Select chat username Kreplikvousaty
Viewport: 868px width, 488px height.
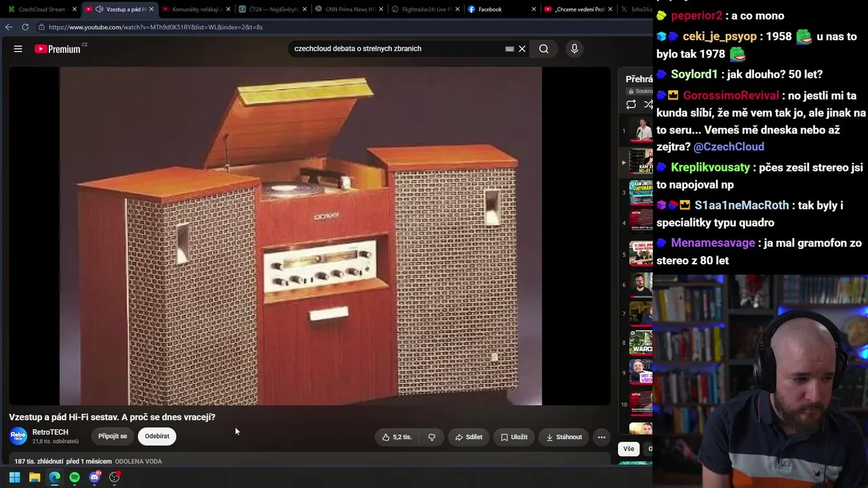[710, 167]
